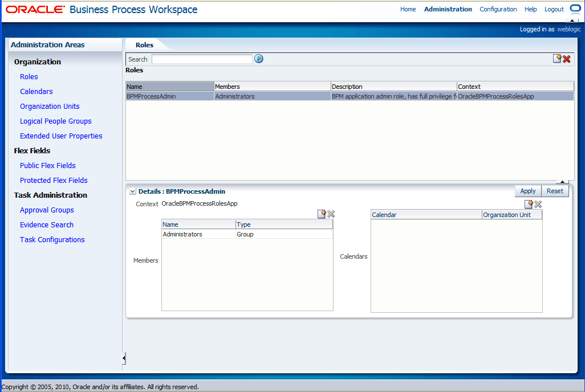Viewport: 585px width, 392px height.
Task: Click Calendar column header
Action: (426, 215)
